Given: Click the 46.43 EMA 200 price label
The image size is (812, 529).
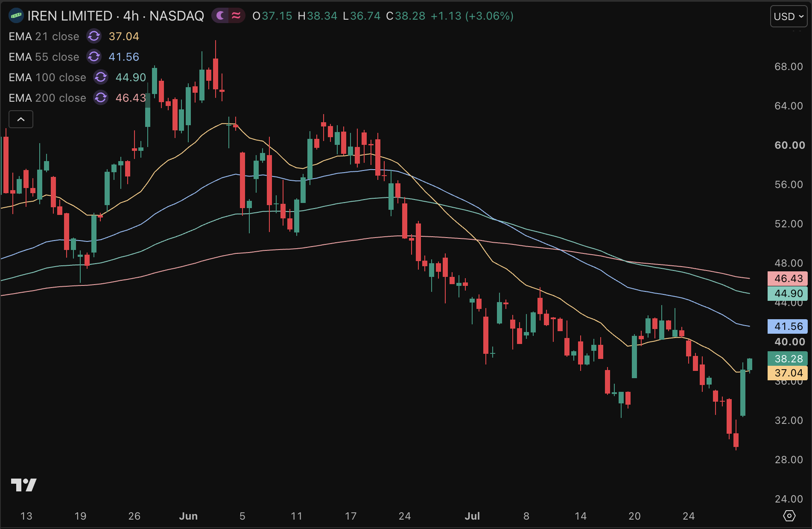Looking at the screenshot, I should [788, 279].
